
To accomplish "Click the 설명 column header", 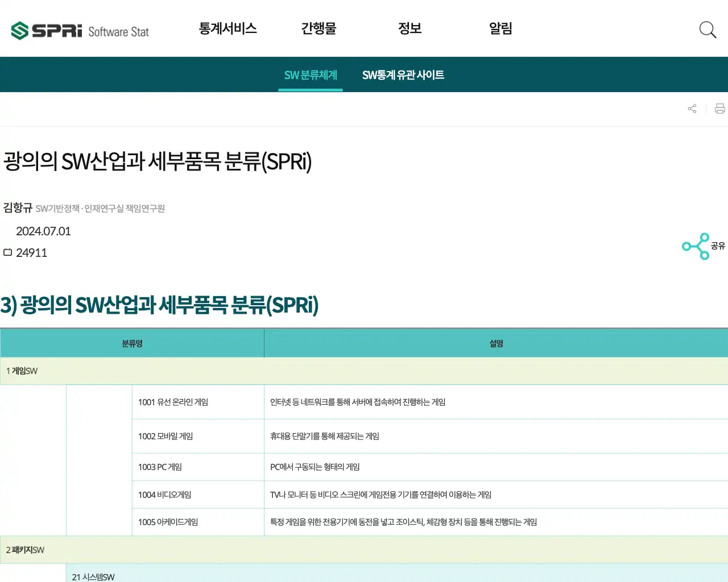I will (x=496, y=343).
